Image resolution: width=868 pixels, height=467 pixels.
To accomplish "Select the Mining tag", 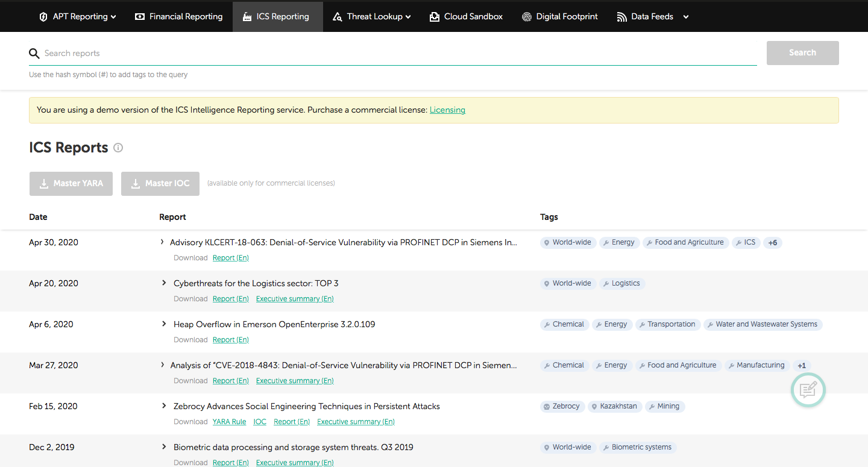I will (x=665, y=406).
